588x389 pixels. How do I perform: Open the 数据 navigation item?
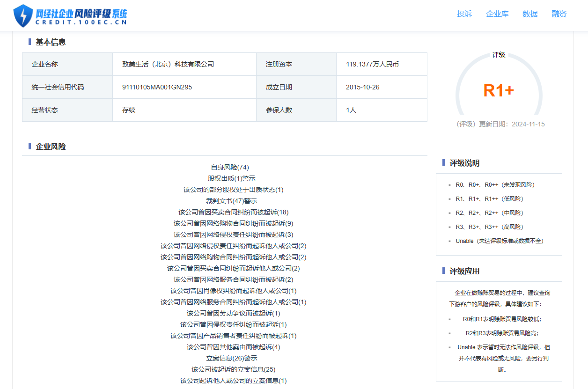(x=530, y=14)
